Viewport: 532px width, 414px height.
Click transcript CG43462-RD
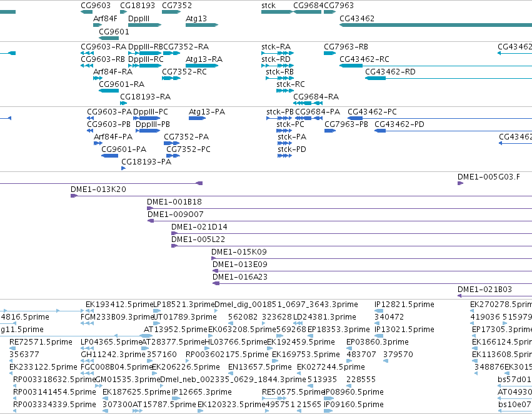[x=448, y=78]
